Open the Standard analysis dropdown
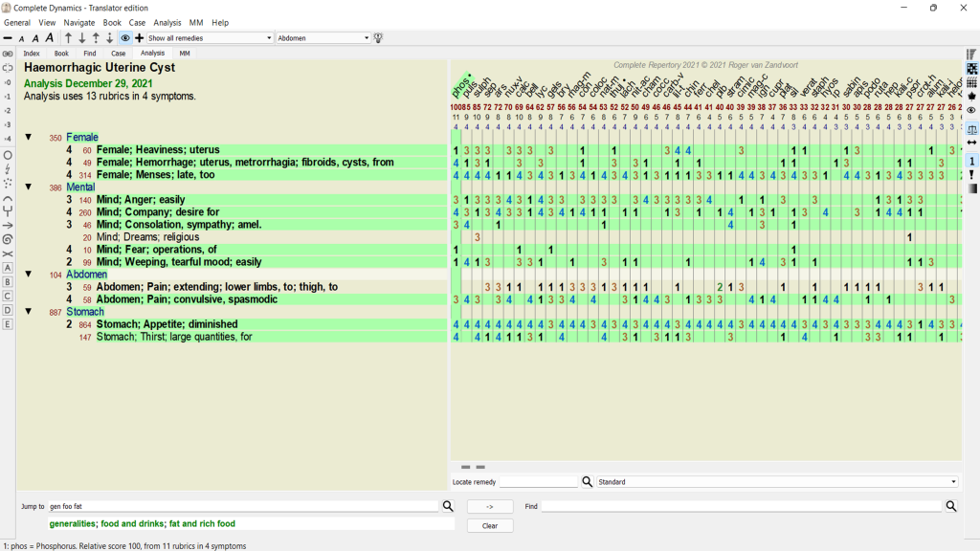The image size is (980, 551). coord(777,482)
